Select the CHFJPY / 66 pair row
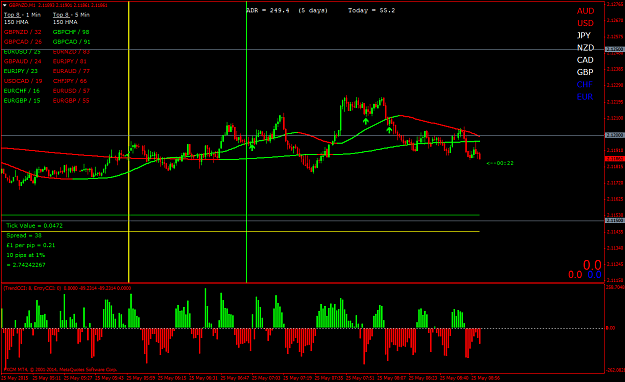The height and width of the screenshot is (382, 625). (x=70, y=81)
